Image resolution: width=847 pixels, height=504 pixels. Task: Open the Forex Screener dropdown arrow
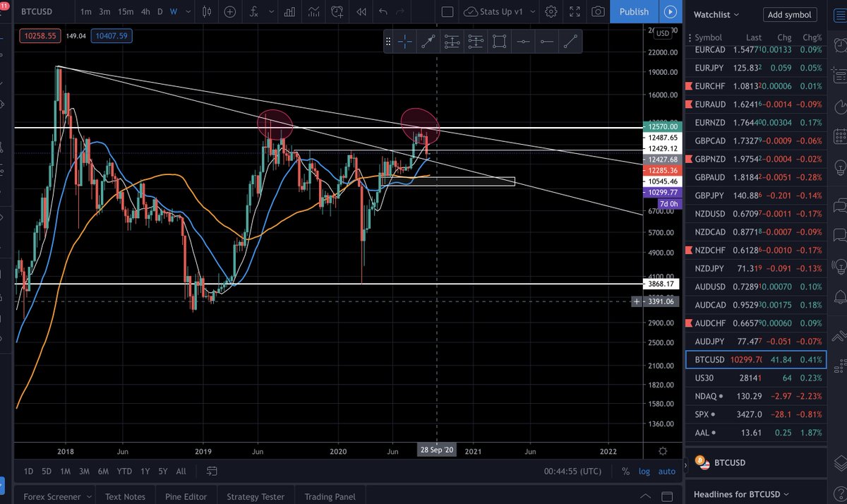coord(88,496)
